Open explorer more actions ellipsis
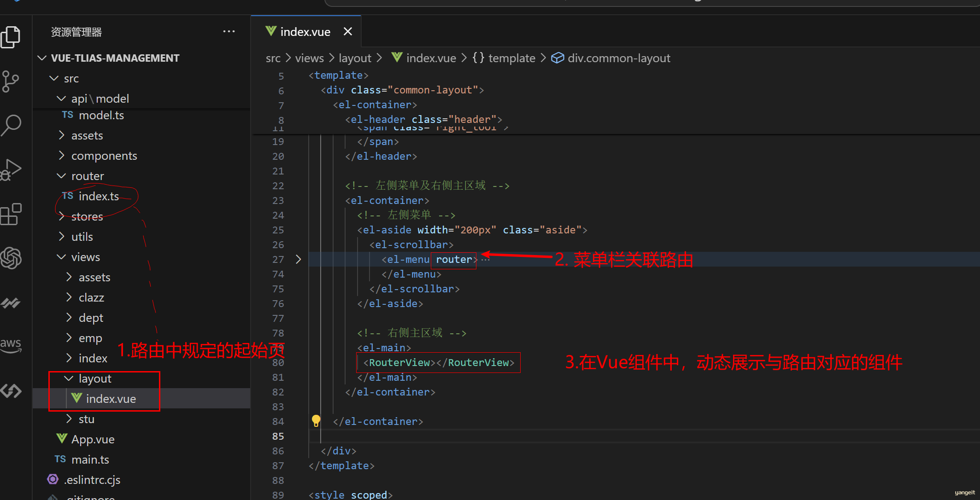This screenshot has height=500, width=980. (229, 31)
